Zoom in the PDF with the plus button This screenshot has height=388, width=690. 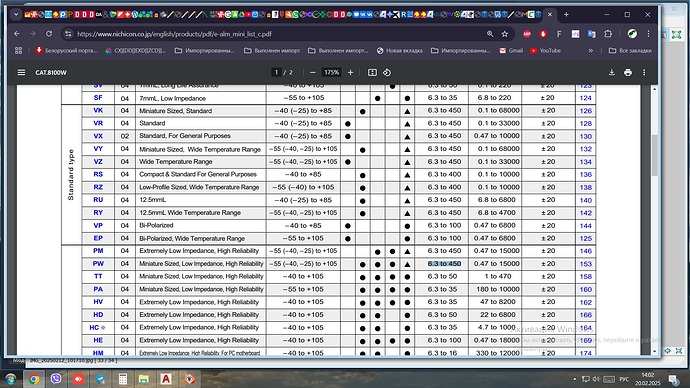click(x=350, y=73)
